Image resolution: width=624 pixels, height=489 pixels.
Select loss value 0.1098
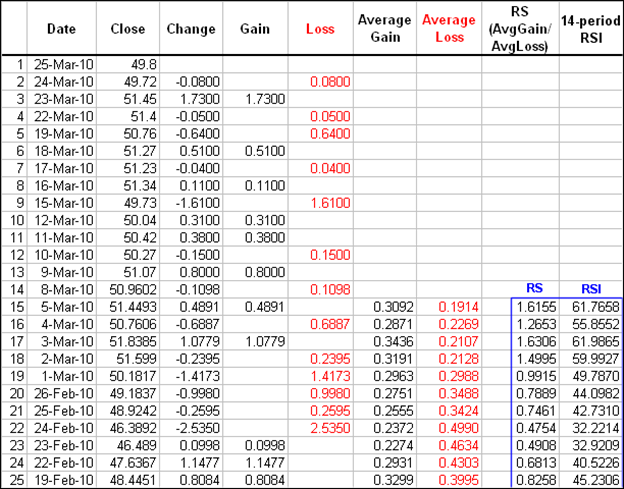(x=331, y=289)
